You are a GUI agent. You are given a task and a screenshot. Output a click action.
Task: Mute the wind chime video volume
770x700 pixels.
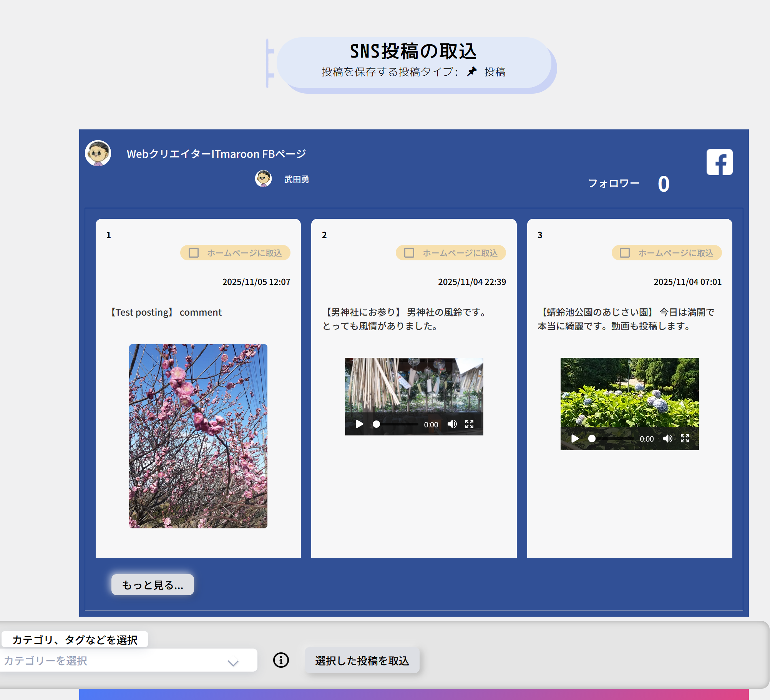click(452, 424)
